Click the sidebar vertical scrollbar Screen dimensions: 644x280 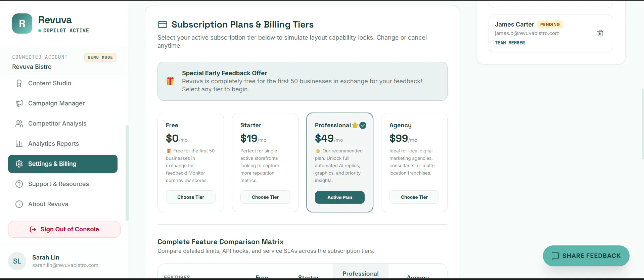pos(127,173)
